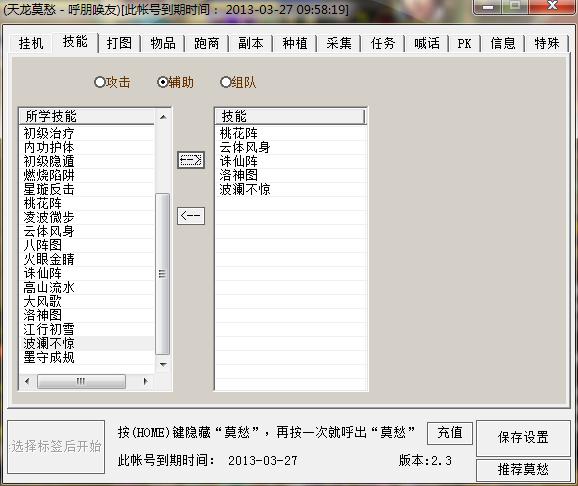This screenshot has height=486, width=578.
Task: Select 高山流水 in learned skills
Action: click(x=87, y=287)
